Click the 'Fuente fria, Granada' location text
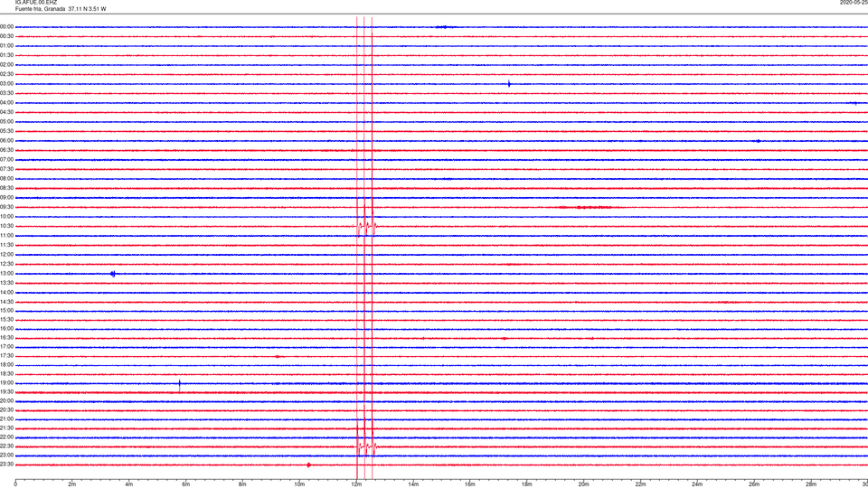The image size is (868, 488). 40,9
